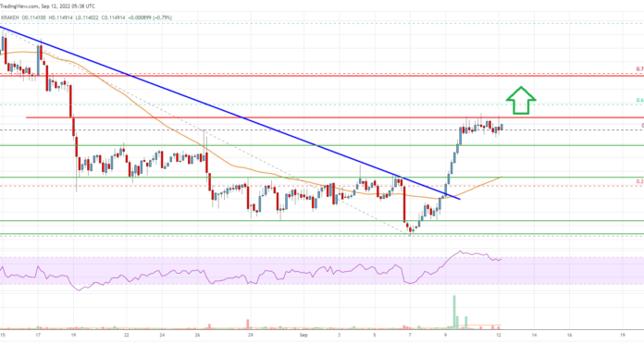Image resolution: width=644 pixels, height=356 pixels.
Task: Click the date axis label 7
Action: (x=410, y=335)
